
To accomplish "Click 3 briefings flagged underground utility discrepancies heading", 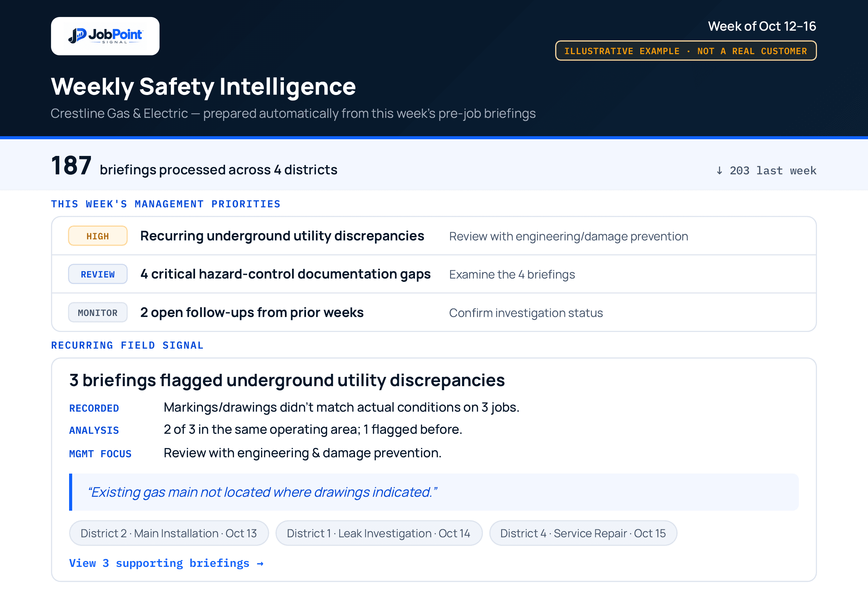I will [x=287, y=381].
